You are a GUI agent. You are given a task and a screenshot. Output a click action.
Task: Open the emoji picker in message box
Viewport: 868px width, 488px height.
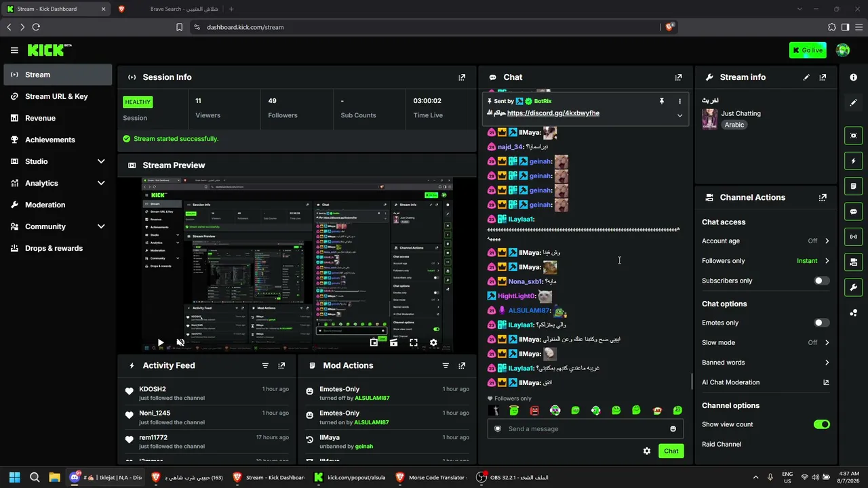(x=673, y=428)
